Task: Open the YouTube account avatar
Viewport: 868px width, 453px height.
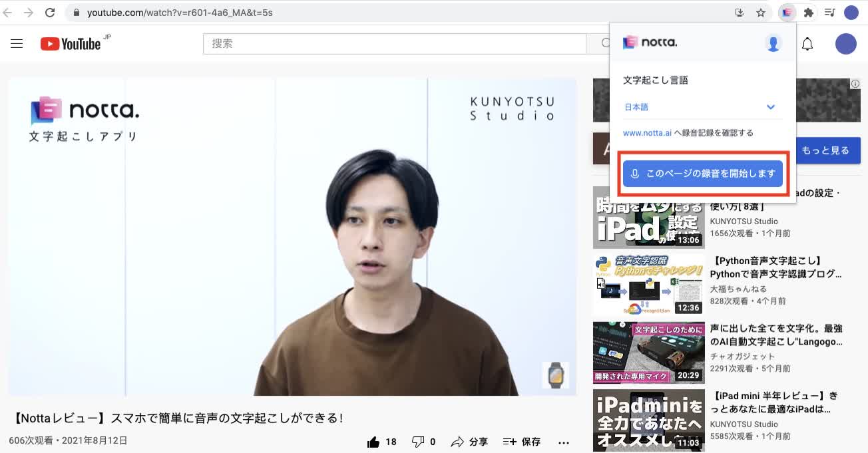Action: [x=846, y=44]
